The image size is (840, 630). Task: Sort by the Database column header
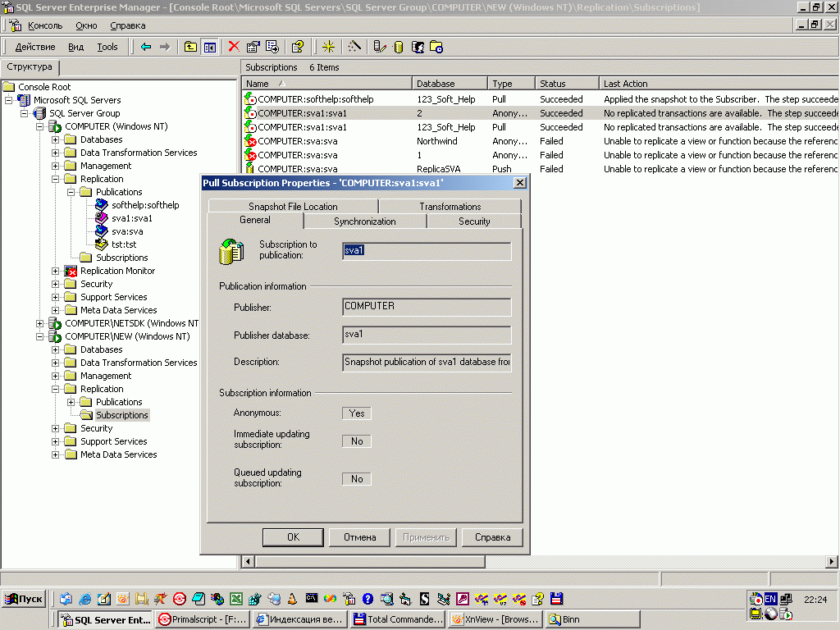pos(450,84)
